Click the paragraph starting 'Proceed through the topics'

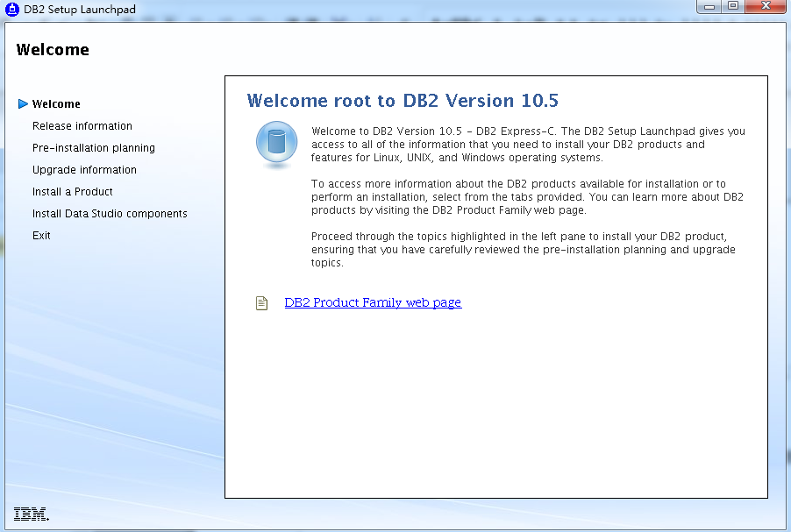[x=524, y=250]
